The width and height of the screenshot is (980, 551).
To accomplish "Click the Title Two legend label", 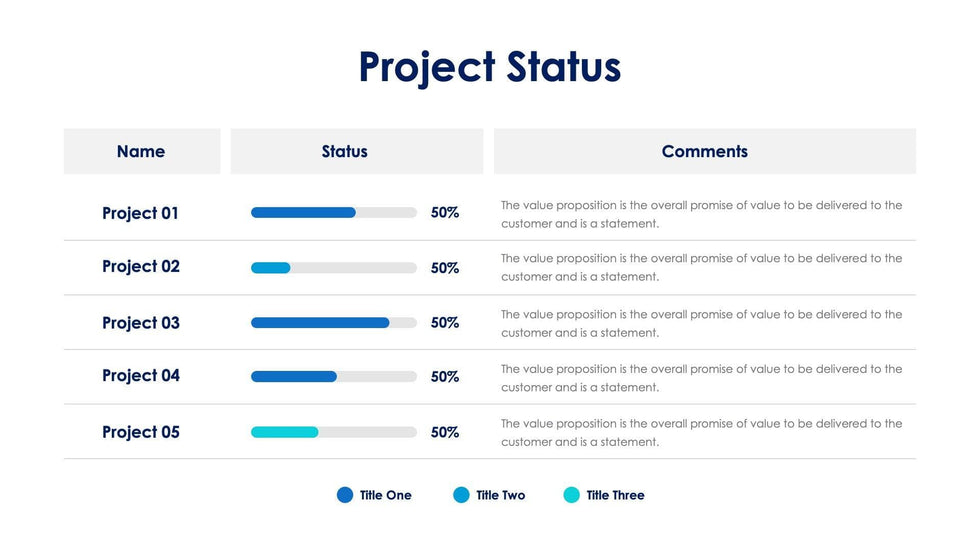I will coord(500,495).
